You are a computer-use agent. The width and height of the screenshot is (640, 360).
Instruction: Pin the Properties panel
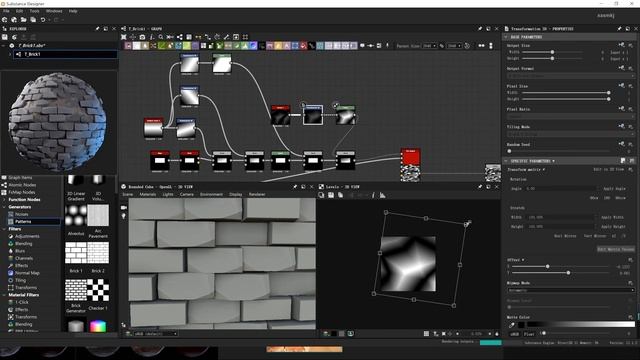pyautogui.click(x=619, y=29)
